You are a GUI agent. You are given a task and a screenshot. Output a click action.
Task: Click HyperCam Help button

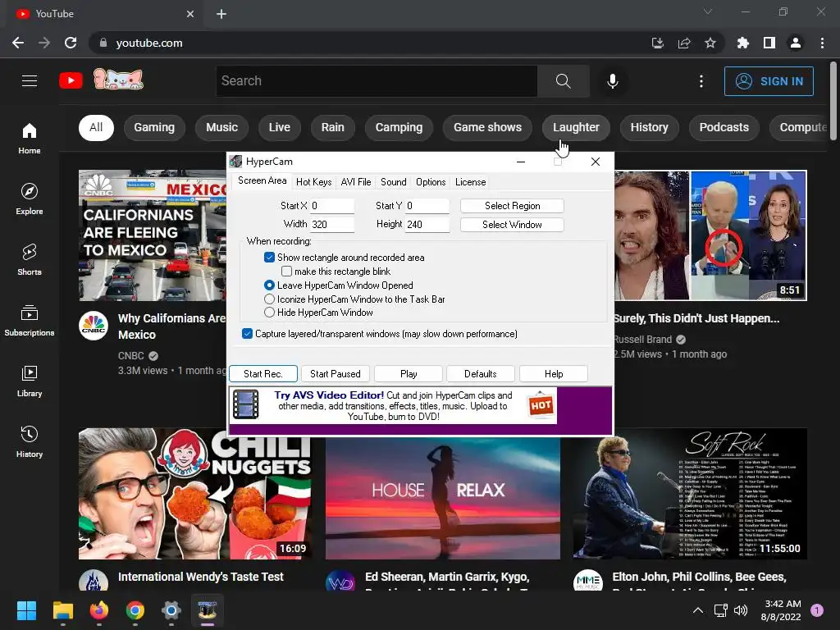click(554, 374)
